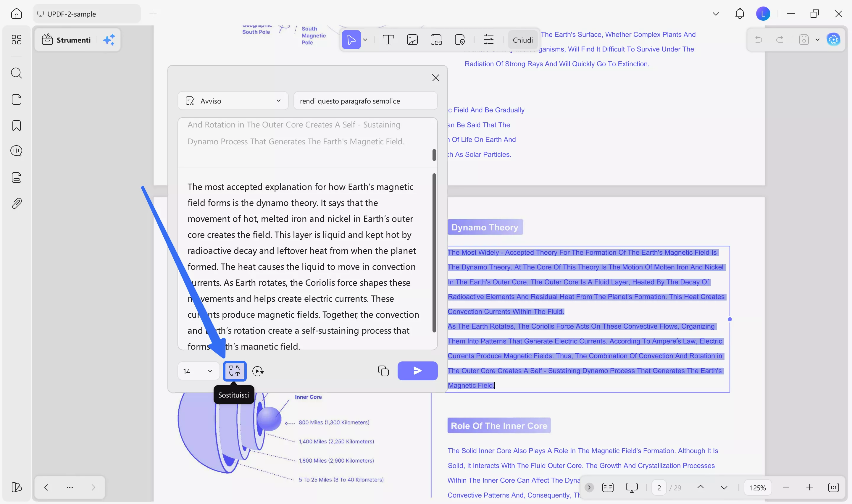Select the text edit tool

[x=388, y=40]
